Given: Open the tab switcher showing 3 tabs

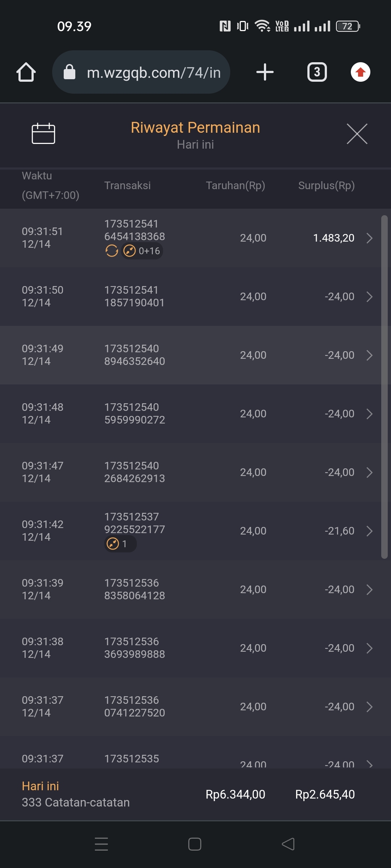Looking at the screenshot, I should point(317,72).
